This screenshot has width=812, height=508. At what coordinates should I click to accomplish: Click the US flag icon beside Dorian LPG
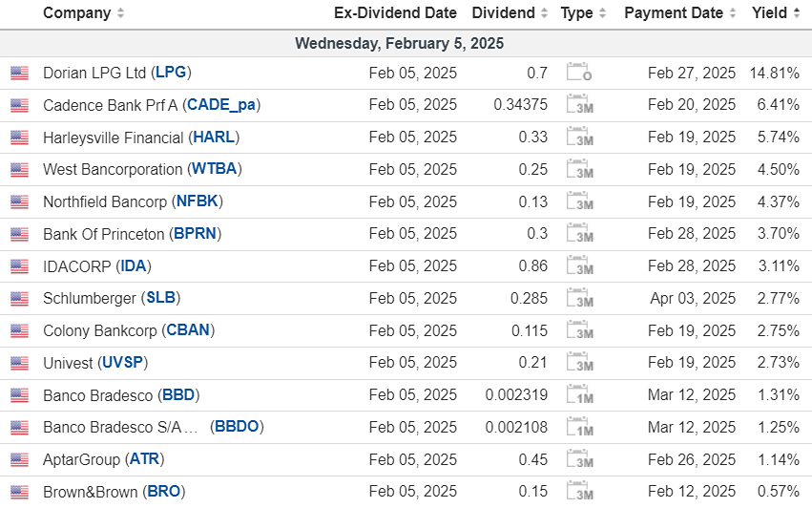coord(19,73)
